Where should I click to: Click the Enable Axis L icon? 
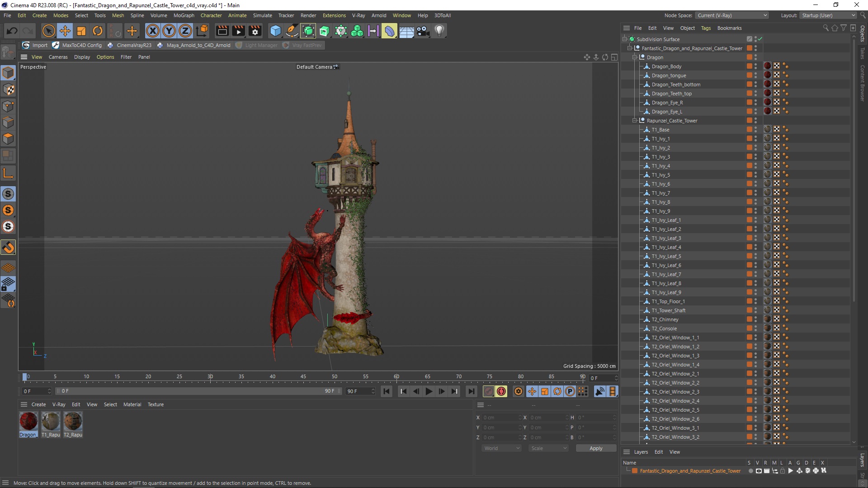(8, 173)
